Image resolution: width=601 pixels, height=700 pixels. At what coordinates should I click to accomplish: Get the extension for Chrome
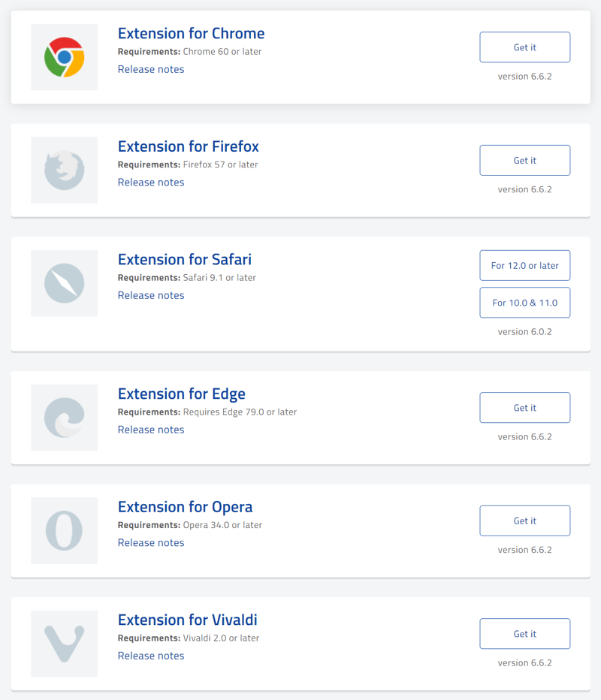(x=524, y=47)
